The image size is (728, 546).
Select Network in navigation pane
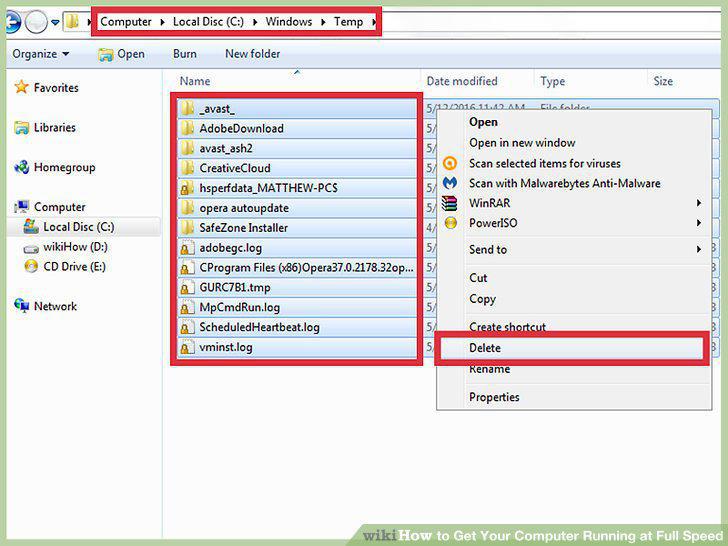[55, 306]
